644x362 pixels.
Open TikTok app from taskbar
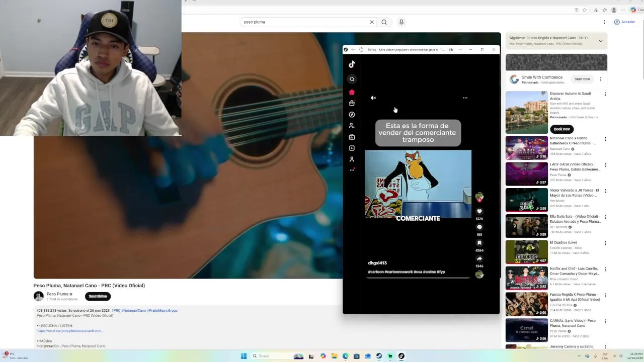[x=401, y=356]
